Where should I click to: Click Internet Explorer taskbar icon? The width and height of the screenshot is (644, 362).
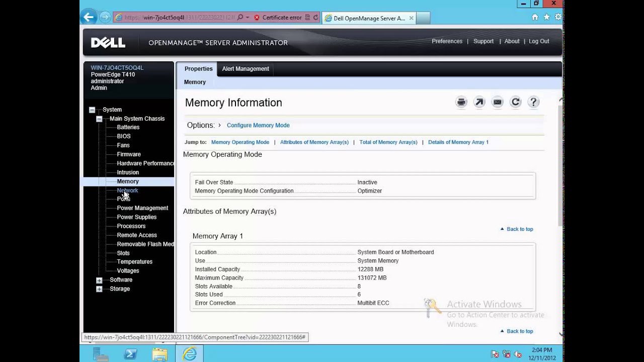coord(189,354)
